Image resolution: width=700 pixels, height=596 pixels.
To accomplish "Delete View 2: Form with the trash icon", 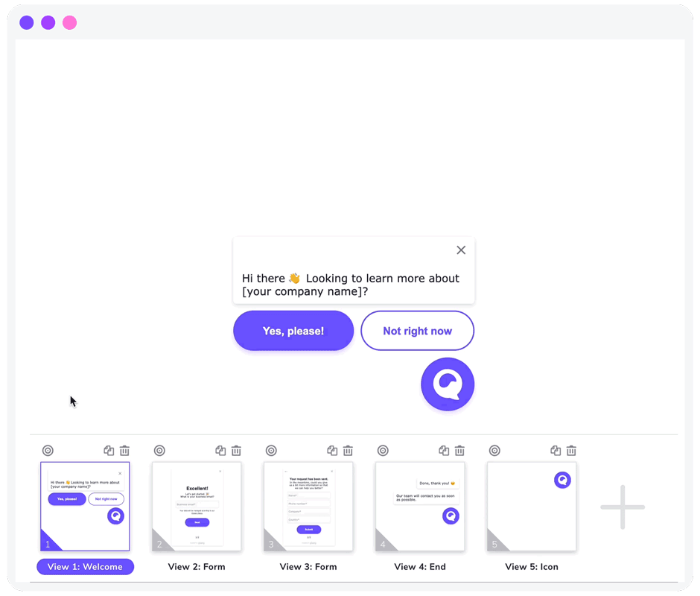I will click(236, 450).
